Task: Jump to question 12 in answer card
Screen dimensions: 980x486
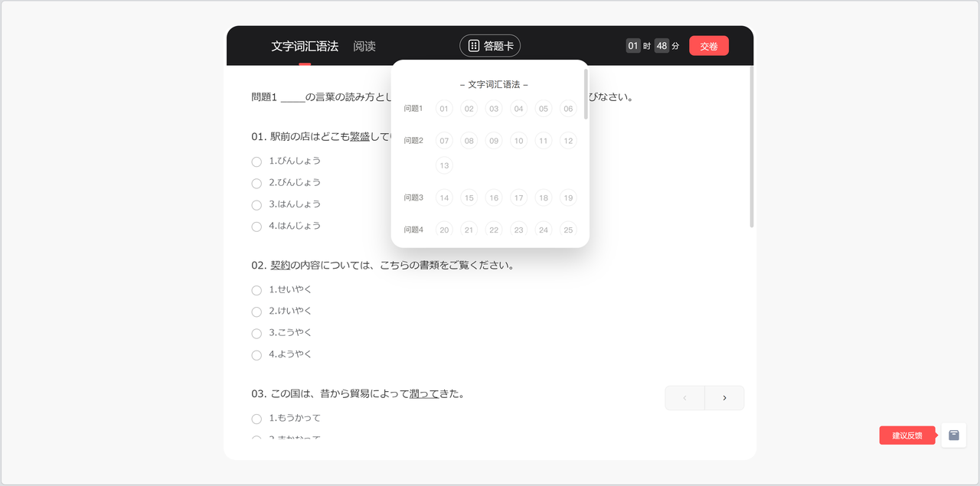Action: (x=568, y=141)
